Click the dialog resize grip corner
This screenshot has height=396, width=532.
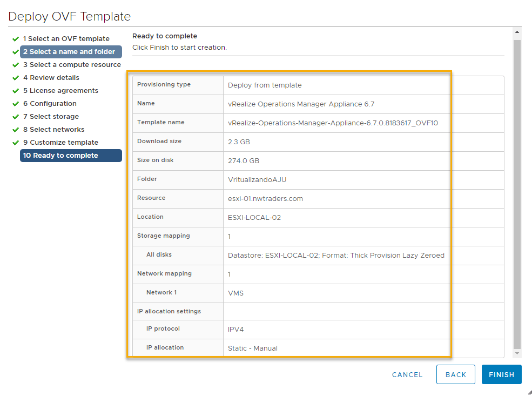click(x=529, y=393)
